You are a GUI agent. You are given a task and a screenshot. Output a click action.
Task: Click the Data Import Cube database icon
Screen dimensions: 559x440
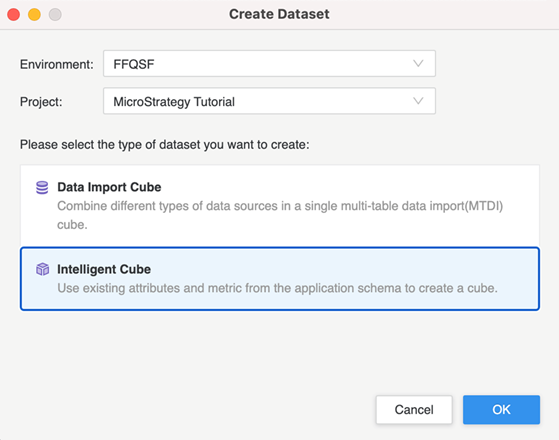click(42, 188)
